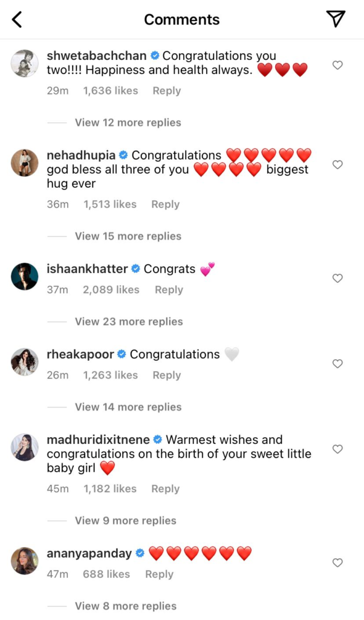This screenshot has height=620, width=364.
Task: Reply to madhuridixitnene's comment
Action: (165, 489)
